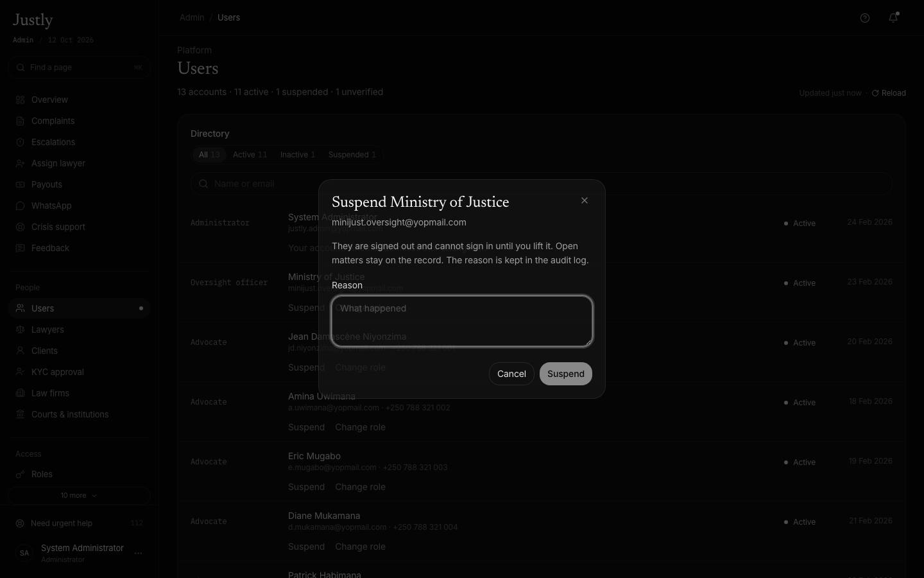This screenshot has width=924, height=578.
Task: Click the Complaints sidebar icon
Action: (21, 121)
